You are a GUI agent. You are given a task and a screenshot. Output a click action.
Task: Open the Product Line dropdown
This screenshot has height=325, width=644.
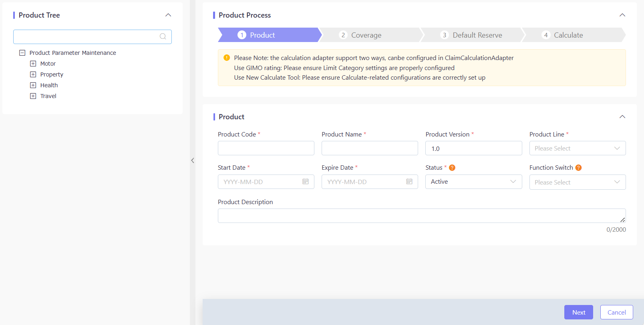pyautogui.click(x=578, y=148)
